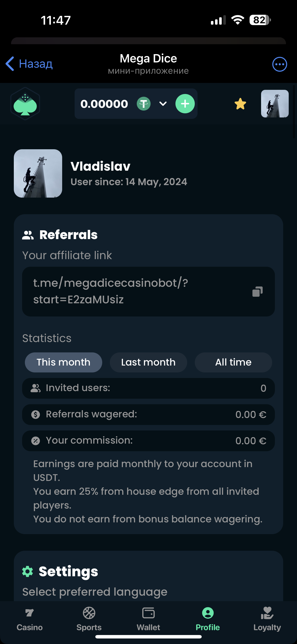Show Last month statistics
Image resolution: width=297 pixels, height=644 pixels.
point(148,362)
